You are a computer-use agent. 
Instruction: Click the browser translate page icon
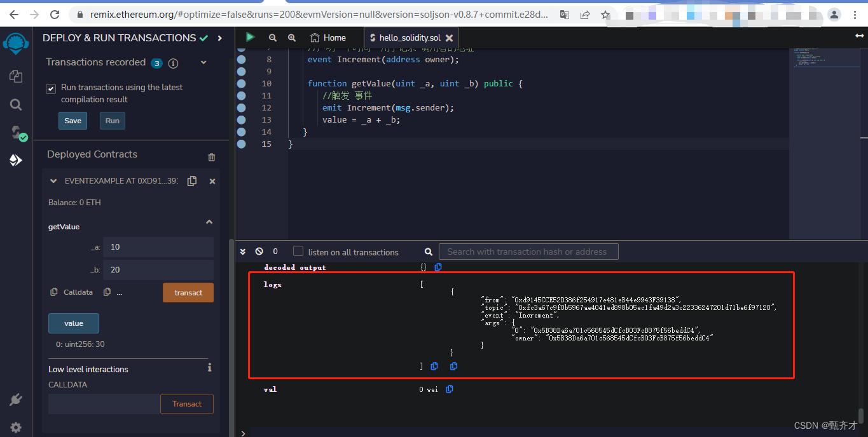coord(565,15)
